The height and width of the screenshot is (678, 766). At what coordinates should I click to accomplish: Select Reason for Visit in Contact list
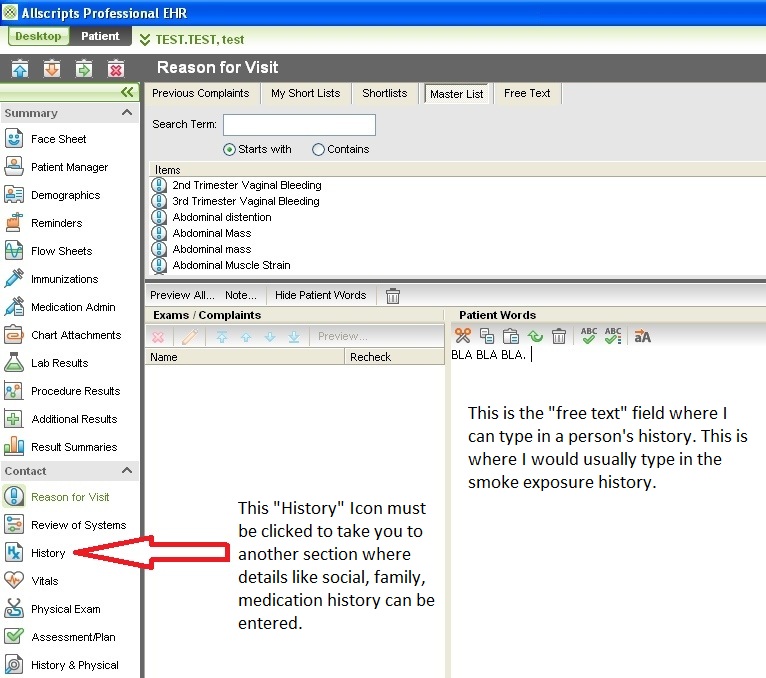pos(70,497)
